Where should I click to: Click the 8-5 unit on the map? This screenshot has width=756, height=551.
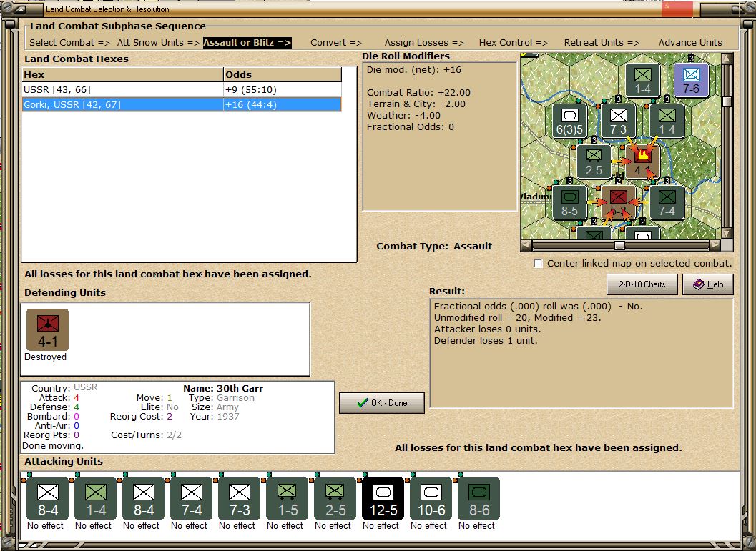(569, 202)
